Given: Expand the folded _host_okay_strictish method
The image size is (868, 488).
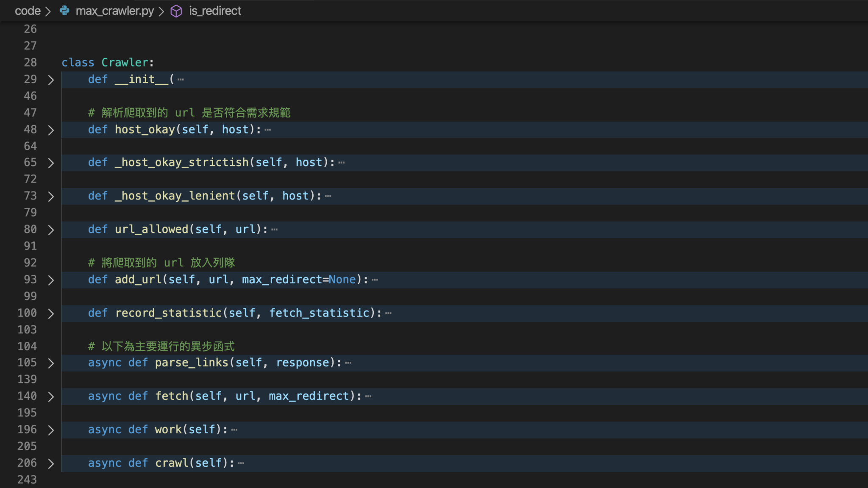Looking at the screenshot, I should 51,162.
